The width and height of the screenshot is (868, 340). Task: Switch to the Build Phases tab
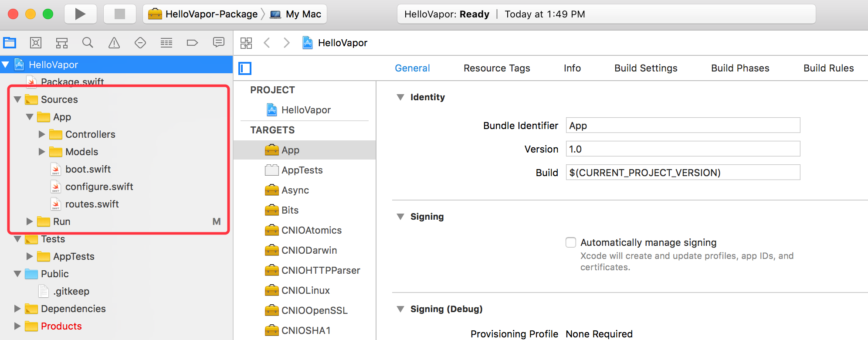click(x=740, y=68)
